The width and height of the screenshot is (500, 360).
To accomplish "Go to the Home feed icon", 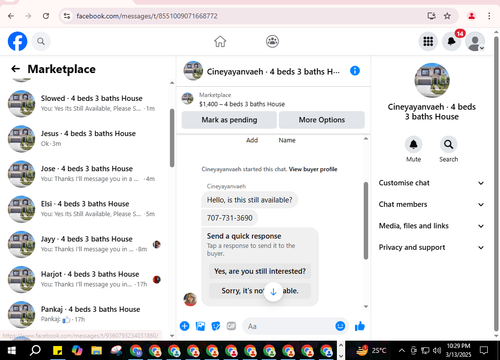I will coord(220,41).
